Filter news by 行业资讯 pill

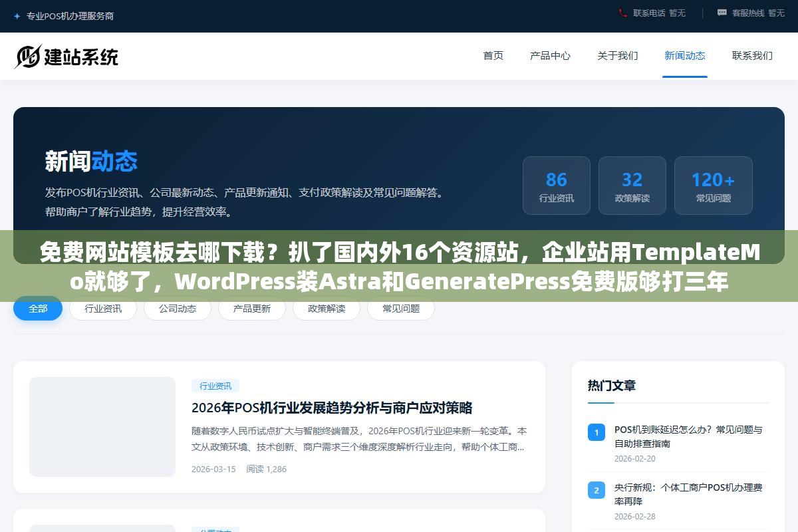(x=103, y=309)
